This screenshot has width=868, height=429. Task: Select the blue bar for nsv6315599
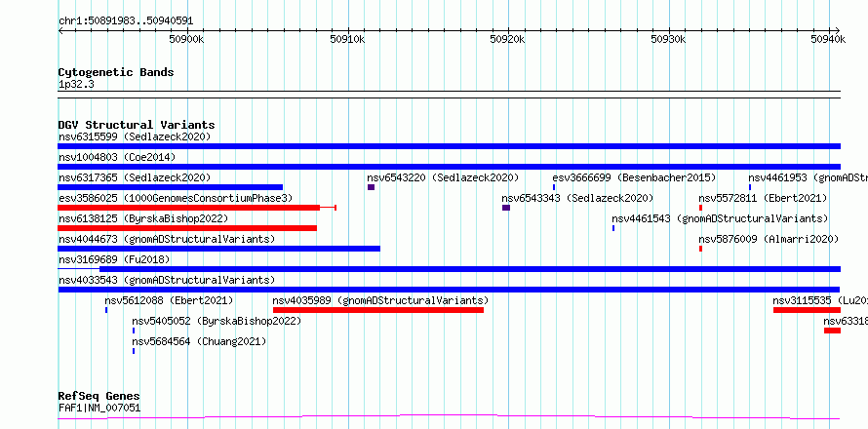pyautogui.click(x=449, y=146)
